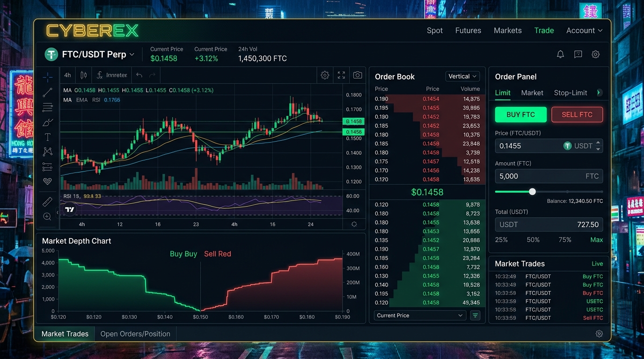The image size is (644, 359).
Task: Activate the zoom-in magnifier tool
Action: point(47,216)
